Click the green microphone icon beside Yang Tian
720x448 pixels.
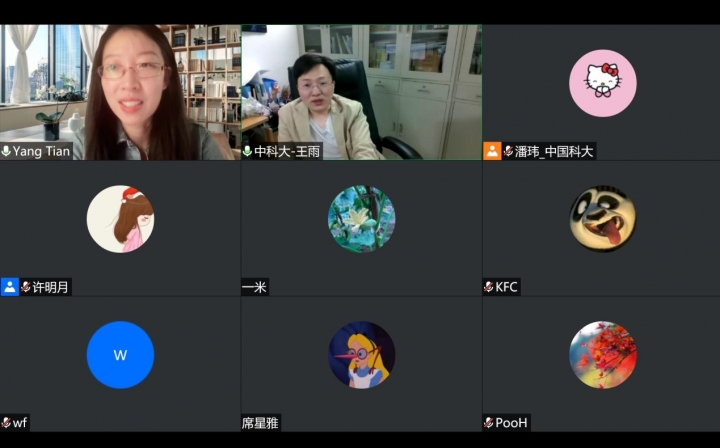click(6, 151)
